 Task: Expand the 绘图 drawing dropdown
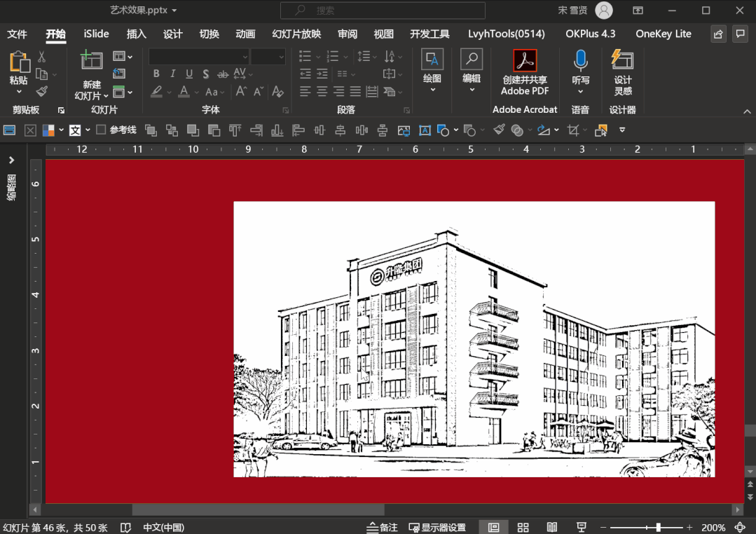click(x=432, y=90)
